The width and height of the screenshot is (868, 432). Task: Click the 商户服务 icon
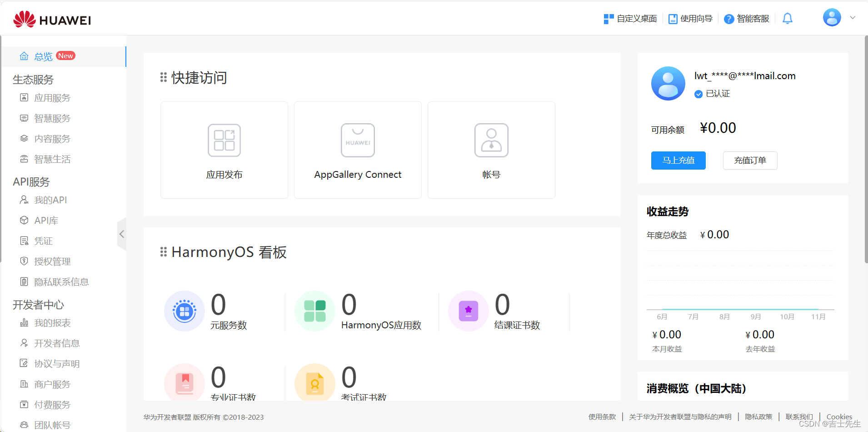[x=24, y=384]
